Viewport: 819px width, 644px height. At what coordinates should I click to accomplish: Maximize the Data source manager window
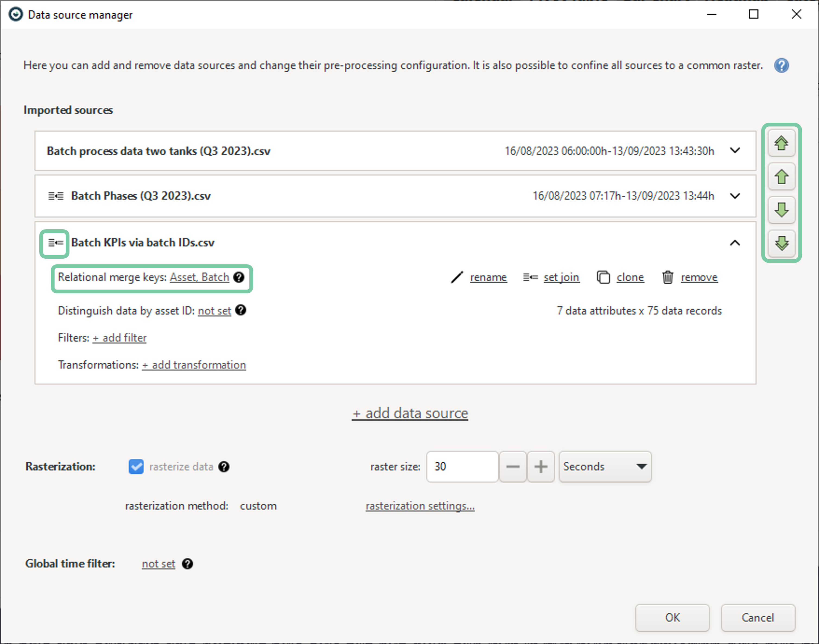tap(753, 14)
